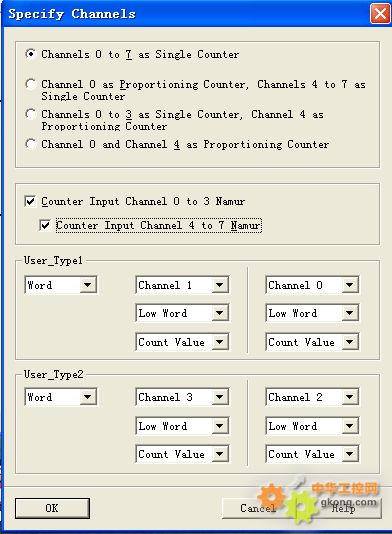Open the Channel 0 dropdown list
The width and height of the screenshot is (392, 534).
(x=312, y=285)
